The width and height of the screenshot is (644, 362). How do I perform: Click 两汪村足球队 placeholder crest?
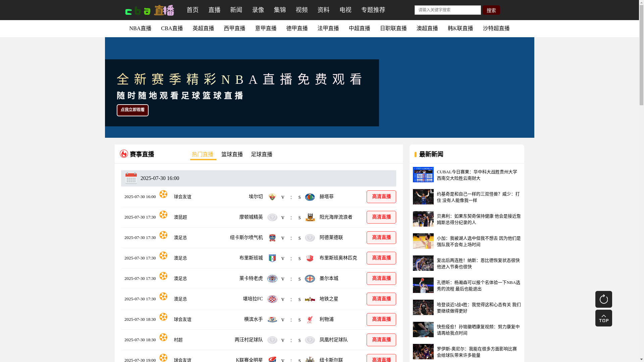(272, 340)
